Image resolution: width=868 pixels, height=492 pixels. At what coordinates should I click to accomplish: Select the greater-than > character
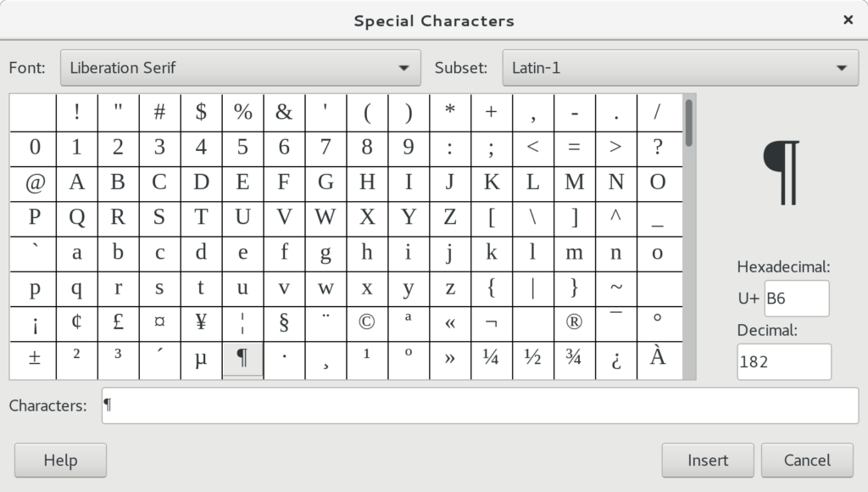(x=616, y=148)
